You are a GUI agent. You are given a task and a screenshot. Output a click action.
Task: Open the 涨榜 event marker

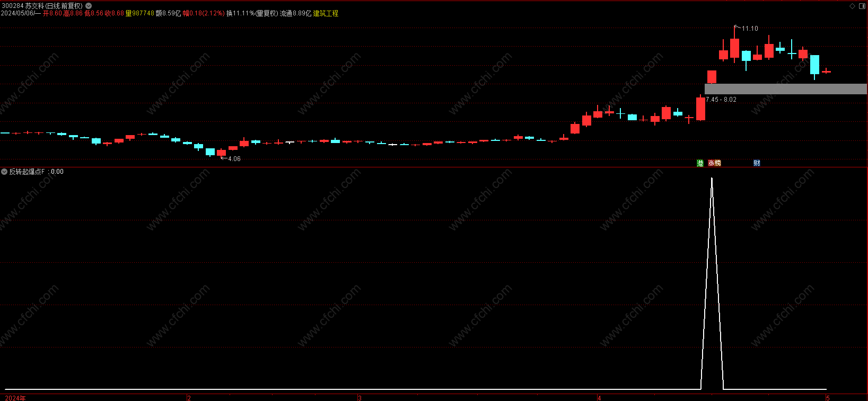[x=715, y=163]
